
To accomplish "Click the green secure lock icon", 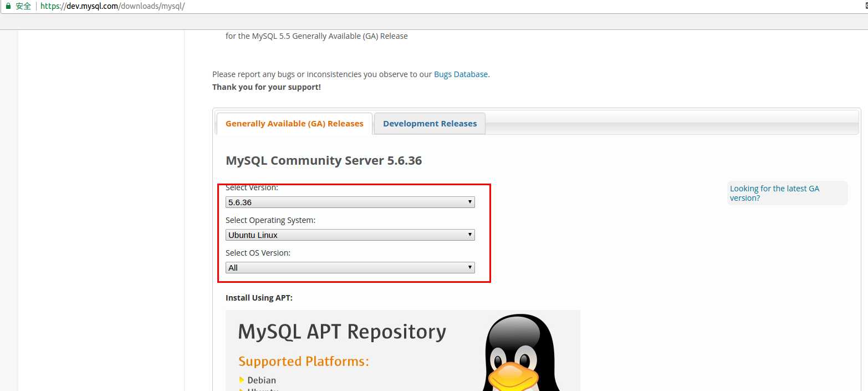I will (x=8, y=6).
